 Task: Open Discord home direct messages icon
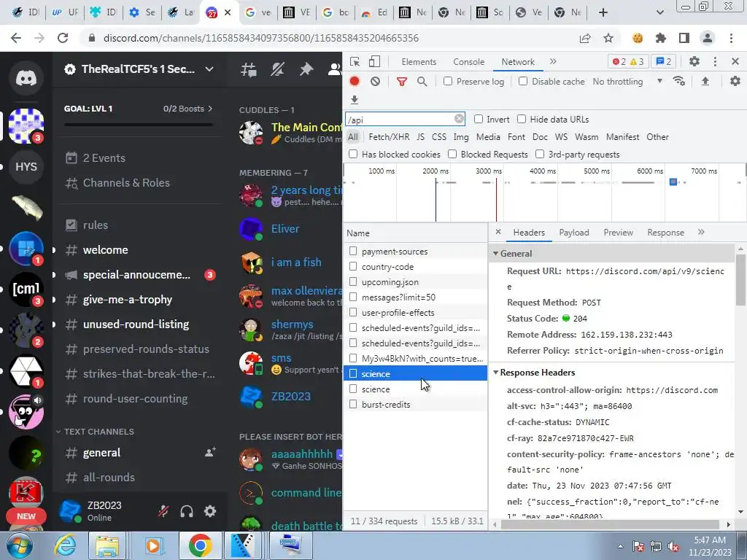[x=26, y=77]
